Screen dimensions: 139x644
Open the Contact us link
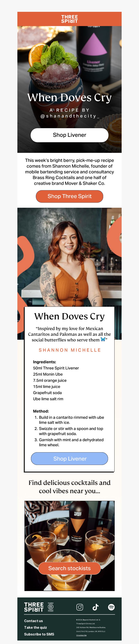(x=34, y=621)
